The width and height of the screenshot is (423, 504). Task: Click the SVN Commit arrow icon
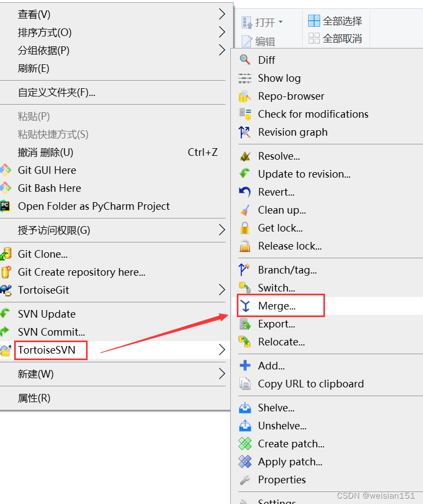coord(5,331)
